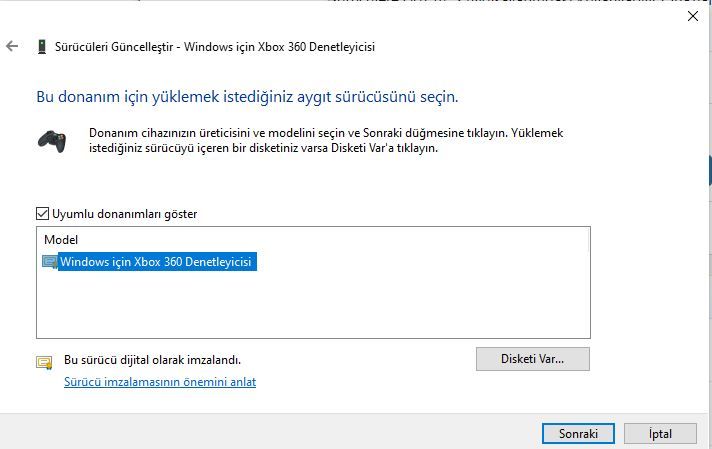This screenshot has width=712, height=449.
Task: Cancel with the 'İptal' button
Action: (660, 434)
